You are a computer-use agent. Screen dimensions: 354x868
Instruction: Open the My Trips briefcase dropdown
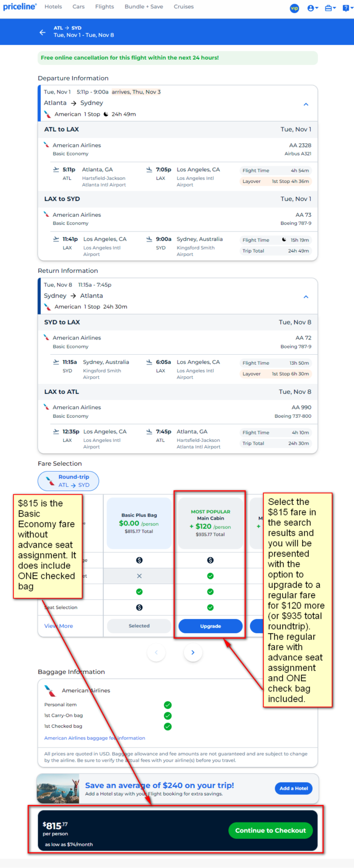point(330,8)
